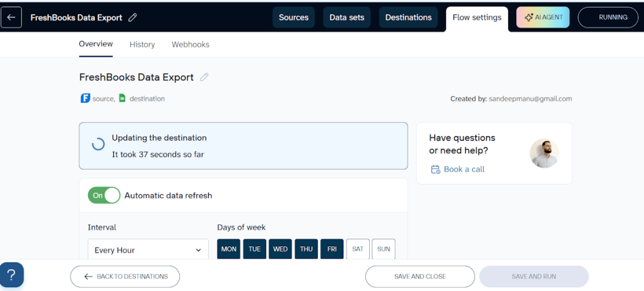This screenshot has width=644, height=291.
Task: Open the Sources step
Action: (294, 17)
